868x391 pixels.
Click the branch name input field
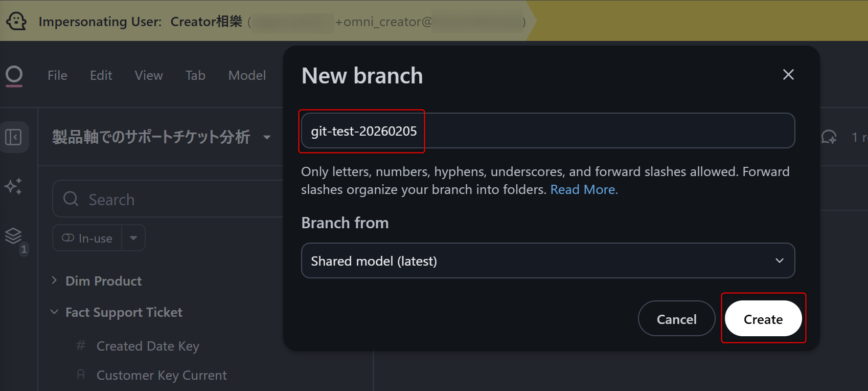tap(547, 131)
